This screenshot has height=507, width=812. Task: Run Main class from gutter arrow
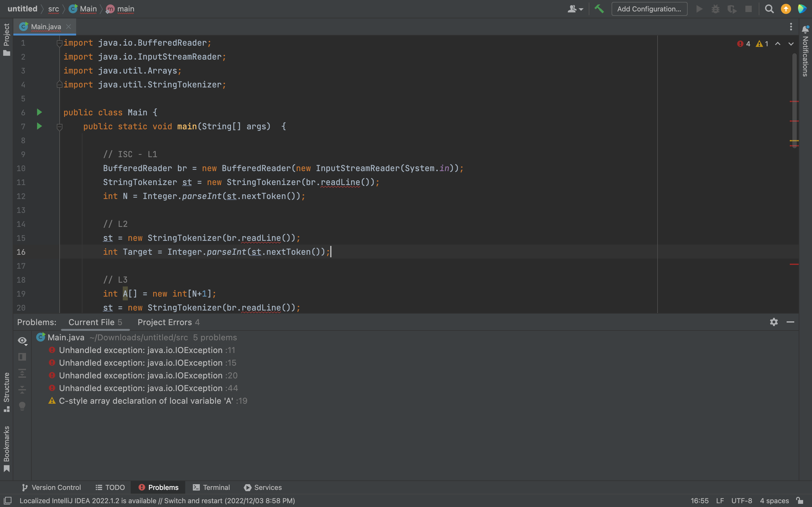39,112
